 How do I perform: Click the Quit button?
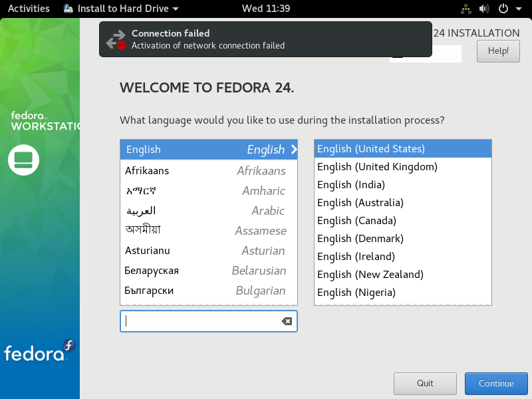pyautogui.click(x=425, y=384)
